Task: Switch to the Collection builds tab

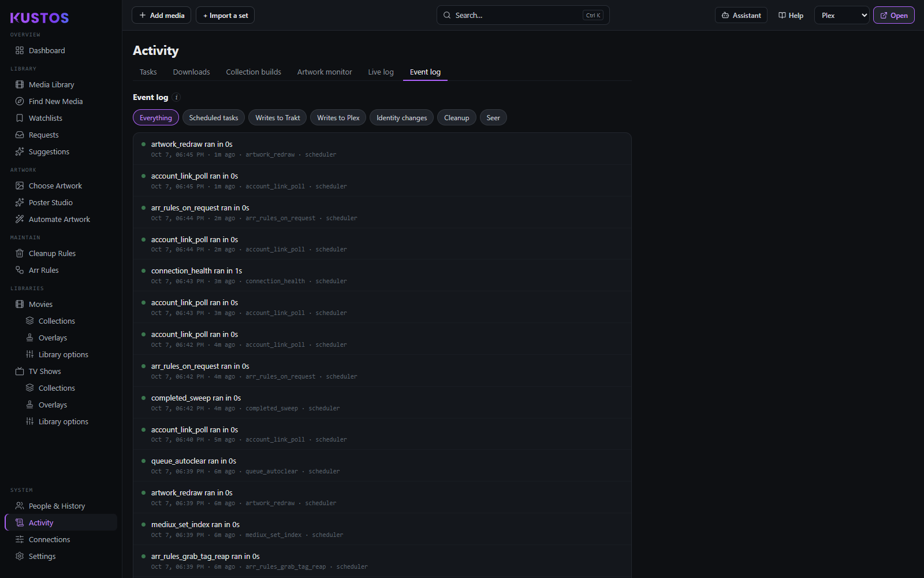Action: click(254, 72)
